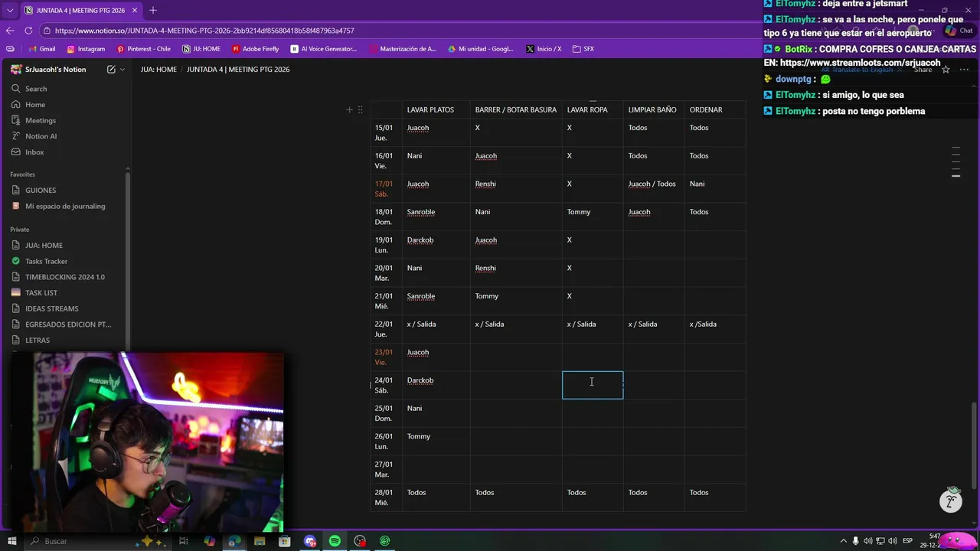The image size is (980, 551).
Task: Favorite the page with the star icon
Action: [946, 70]
